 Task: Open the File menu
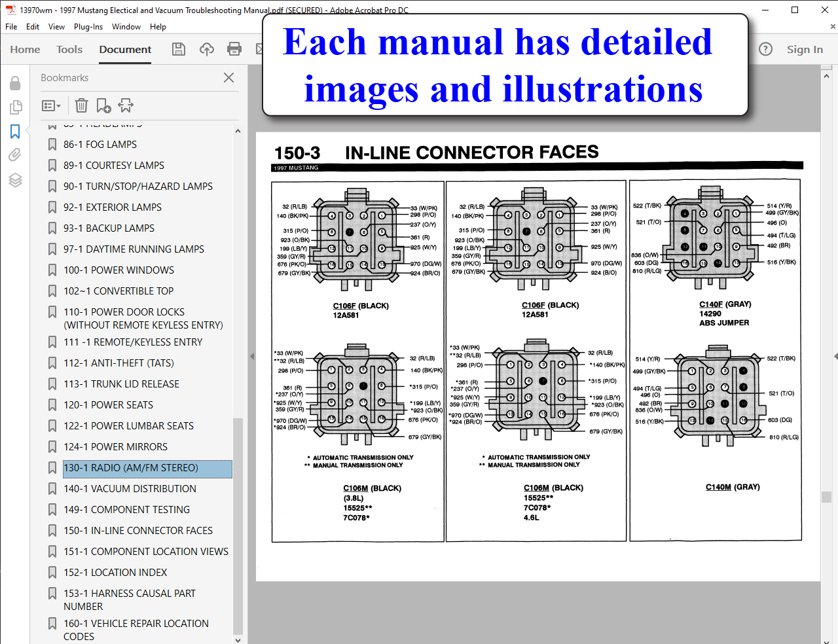coord(11,27)
